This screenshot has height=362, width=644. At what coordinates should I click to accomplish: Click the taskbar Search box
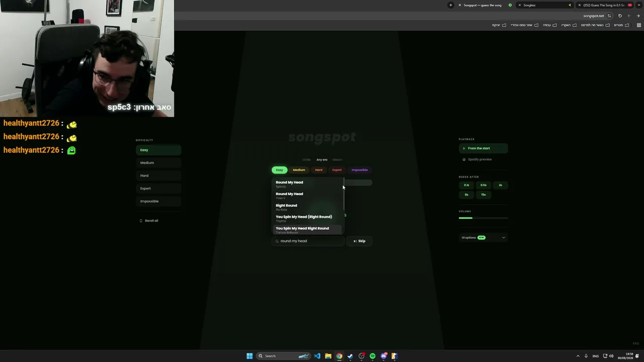click(283, 356)
